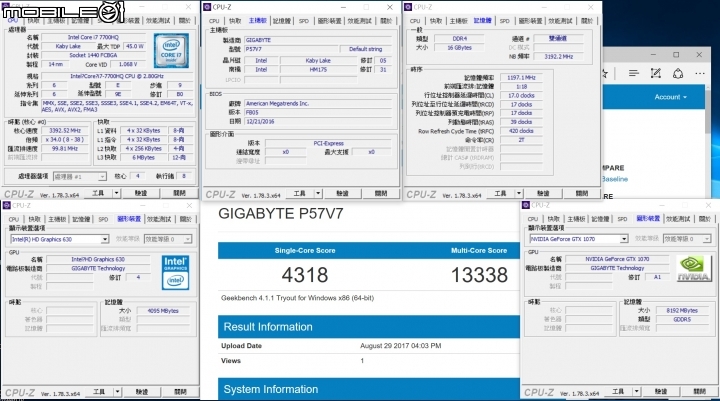The height and width of the screenshot is (401, 720).
Task: Click the 3392.52 MHz core speed value
Action: pos(66,130)
